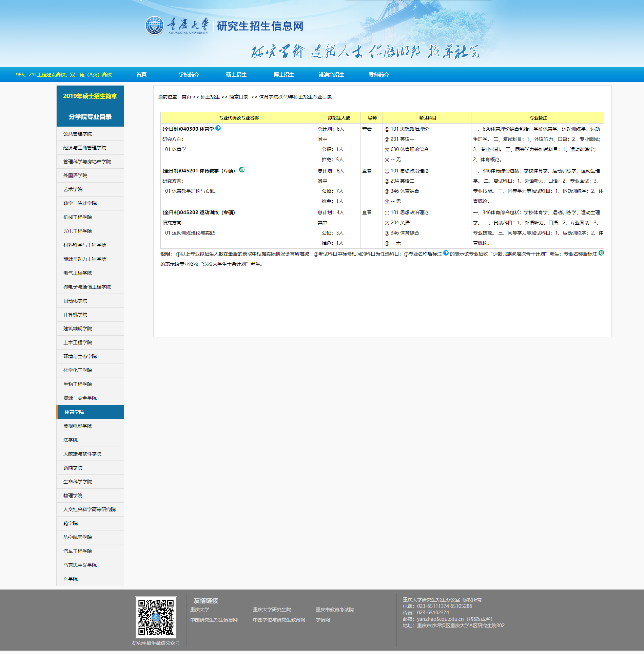
Task: Click the 简章目录 breadcrumb link
Action: [238, 97]
